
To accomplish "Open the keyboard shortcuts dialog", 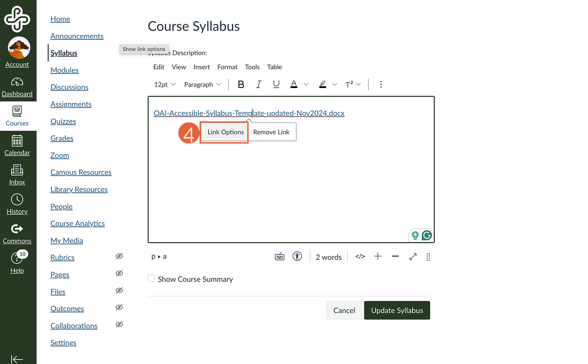I will pos(280,256).
